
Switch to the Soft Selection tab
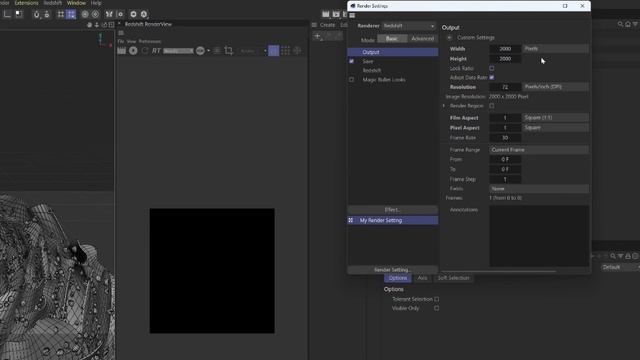[x=453, y=278]
